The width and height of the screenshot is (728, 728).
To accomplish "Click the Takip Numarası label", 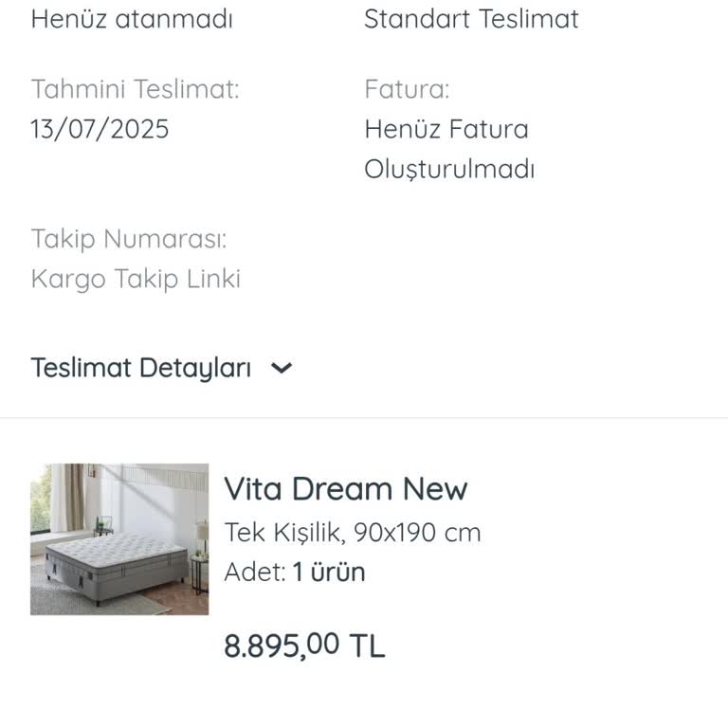I will coord(129,238).
